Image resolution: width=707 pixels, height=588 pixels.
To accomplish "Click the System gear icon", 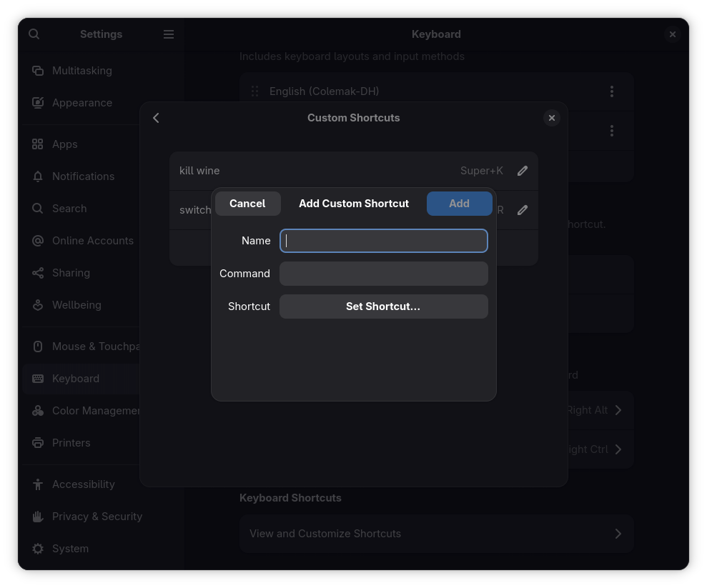I will point(38,549).
